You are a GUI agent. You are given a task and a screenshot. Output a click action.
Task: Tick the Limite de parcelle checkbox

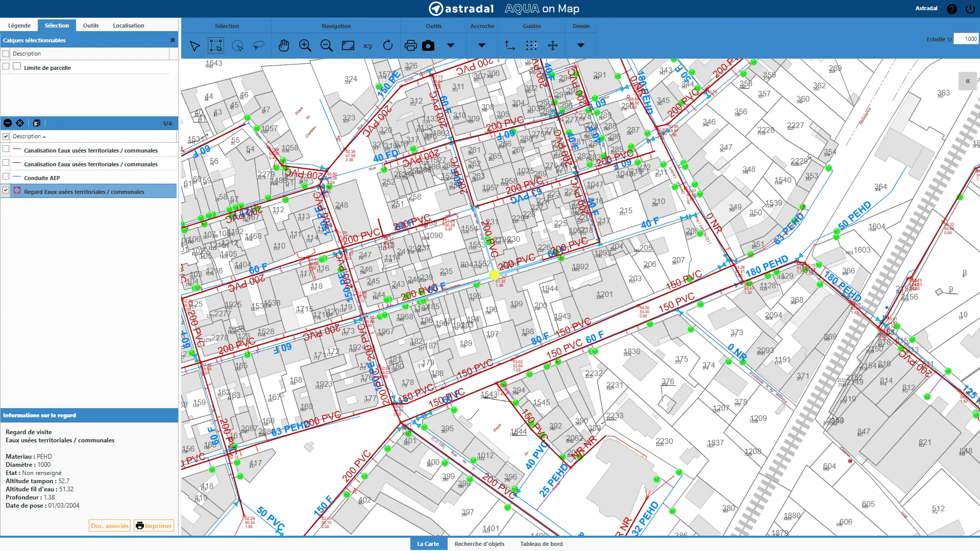[6, 66]
